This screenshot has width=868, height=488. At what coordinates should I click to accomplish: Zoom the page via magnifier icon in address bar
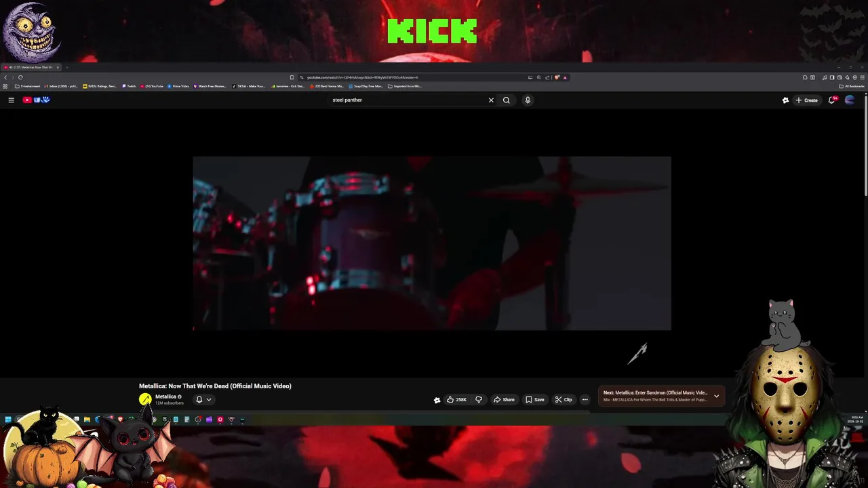(x=538, y=77)
